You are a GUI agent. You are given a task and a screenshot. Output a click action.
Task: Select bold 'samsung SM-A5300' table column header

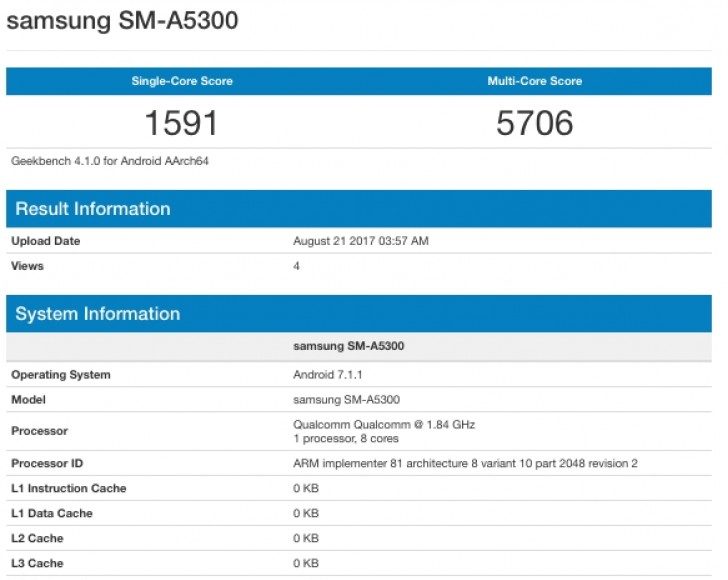click(x=349, y=346)
